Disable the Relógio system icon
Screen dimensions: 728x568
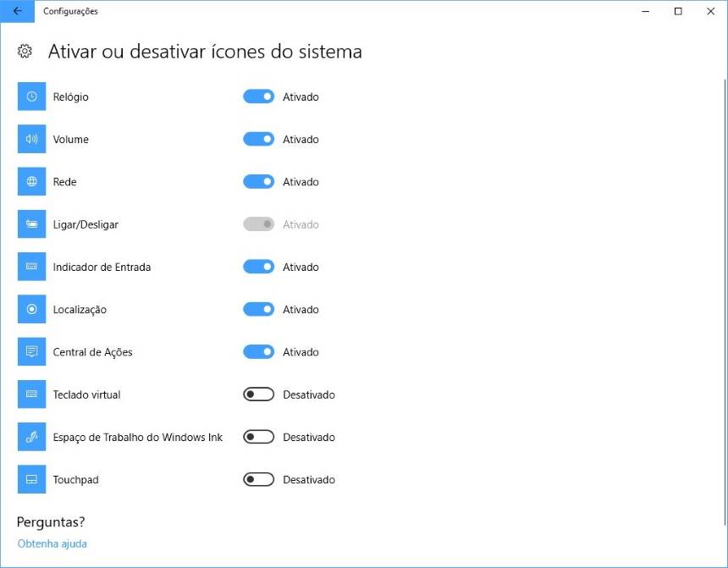[x=258, y=97]
